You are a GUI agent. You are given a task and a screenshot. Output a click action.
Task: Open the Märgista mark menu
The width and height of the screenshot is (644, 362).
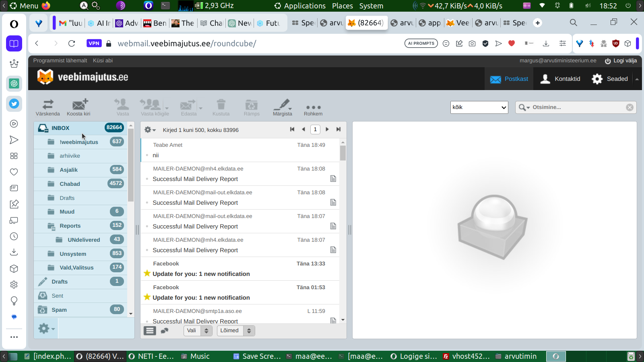(x=283, y=107)
